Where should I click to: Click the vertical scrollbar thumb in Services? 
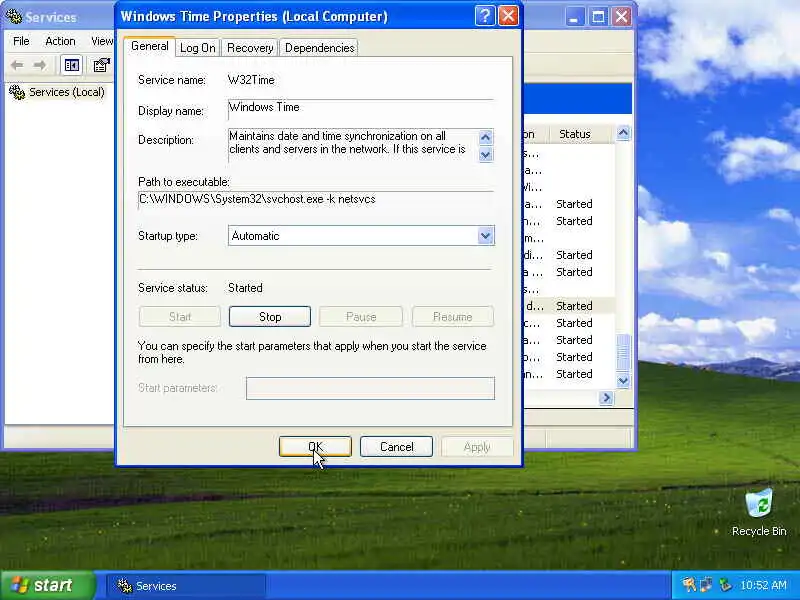[623, 353]
